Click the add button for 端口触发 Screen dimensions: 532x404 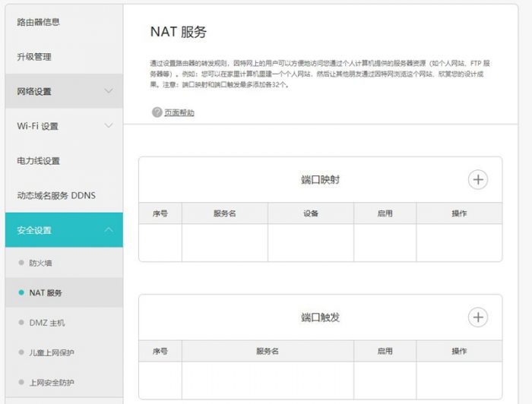pos(477,317)
